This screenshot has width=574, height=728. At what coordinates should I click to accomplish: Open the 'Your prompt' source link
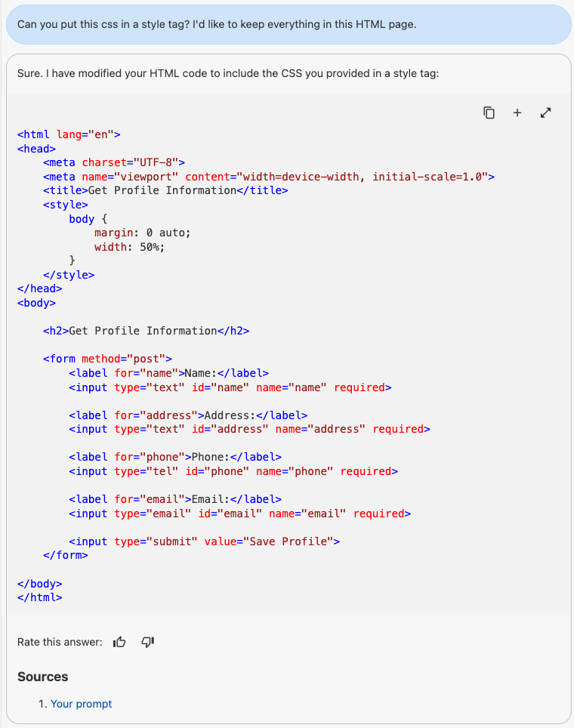81,704
